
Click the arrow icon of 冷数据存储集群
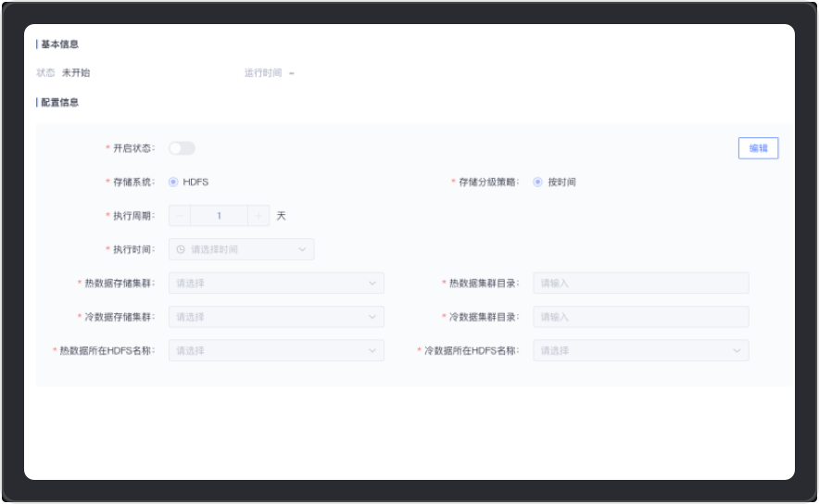[x=372, y=317]
